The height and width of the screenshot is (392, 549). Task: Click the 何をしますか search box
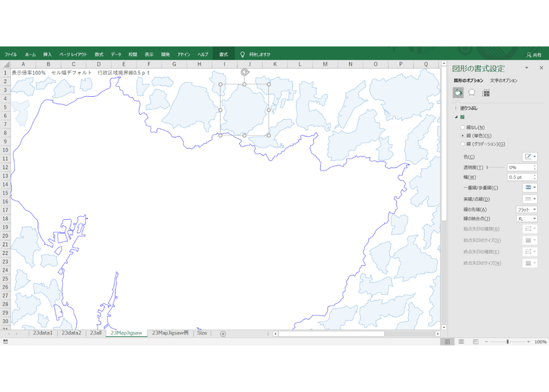(x=260, y=54)
